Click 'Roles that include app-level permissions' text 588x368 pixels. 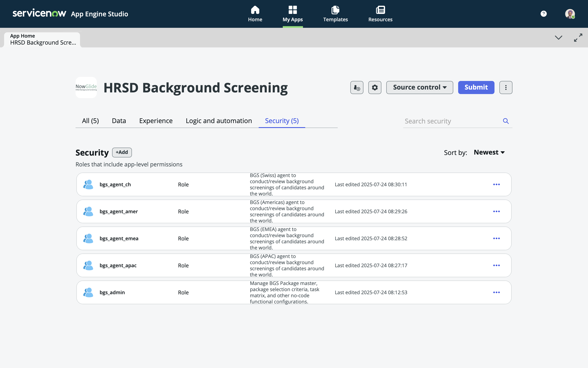point(129,164)
